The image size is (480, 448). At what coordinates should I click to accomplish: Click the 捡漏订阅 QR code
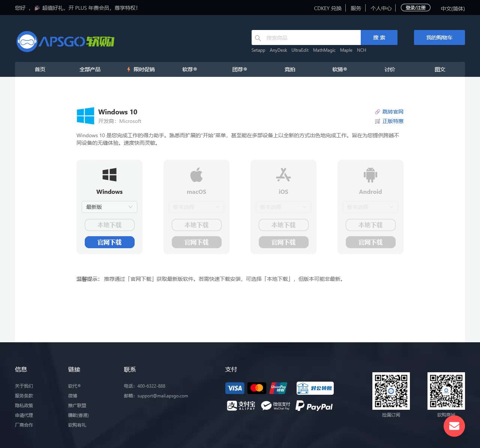coord(391,391)
